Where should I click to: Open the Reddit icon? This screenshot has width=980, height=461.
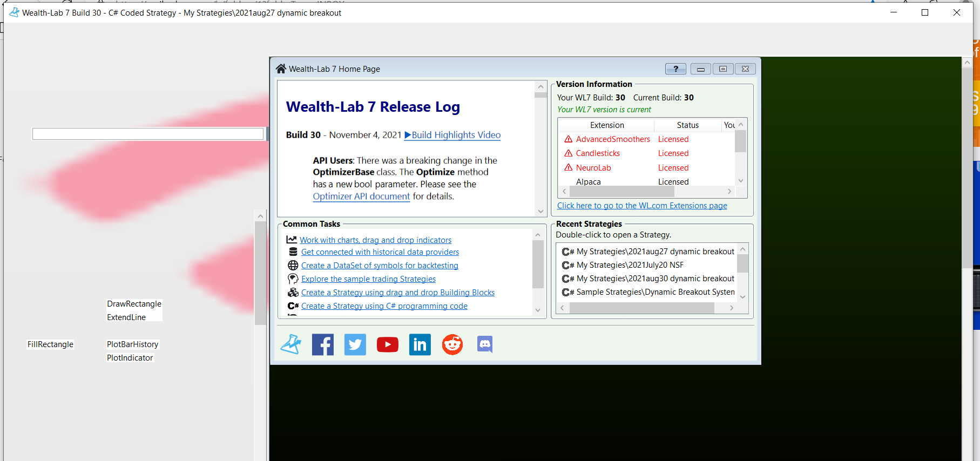coord(452,344)
